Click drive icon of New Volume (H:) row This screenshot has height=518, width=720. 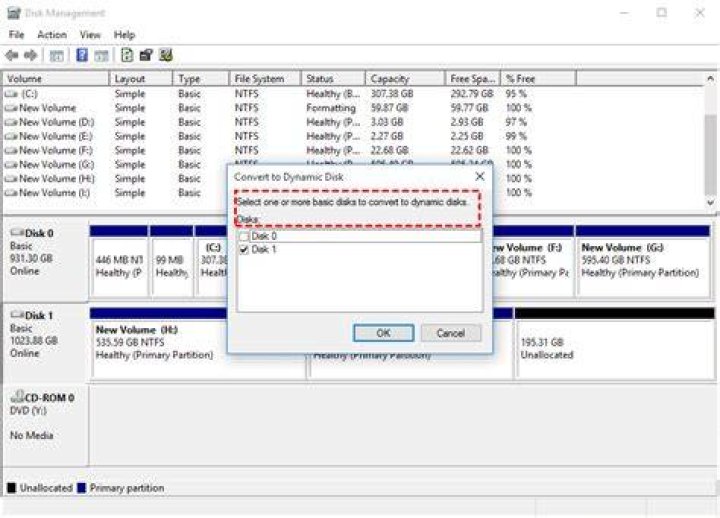pos(11,179)
